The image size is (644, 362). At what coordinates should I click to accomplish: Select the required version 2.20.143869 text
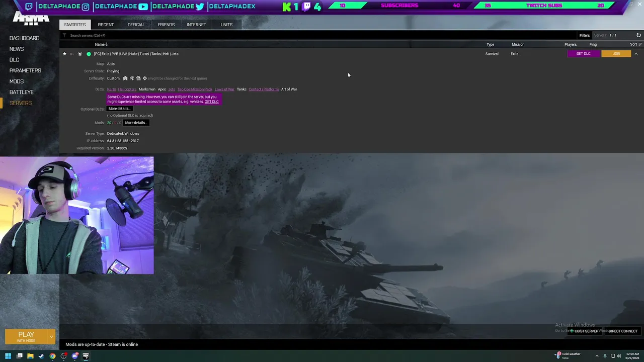[117, 148]
